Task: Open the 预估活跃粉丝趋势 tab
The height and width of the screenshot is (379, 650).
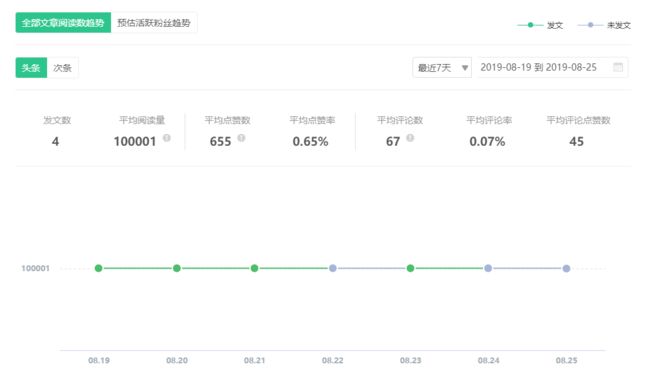Action: 154,22
